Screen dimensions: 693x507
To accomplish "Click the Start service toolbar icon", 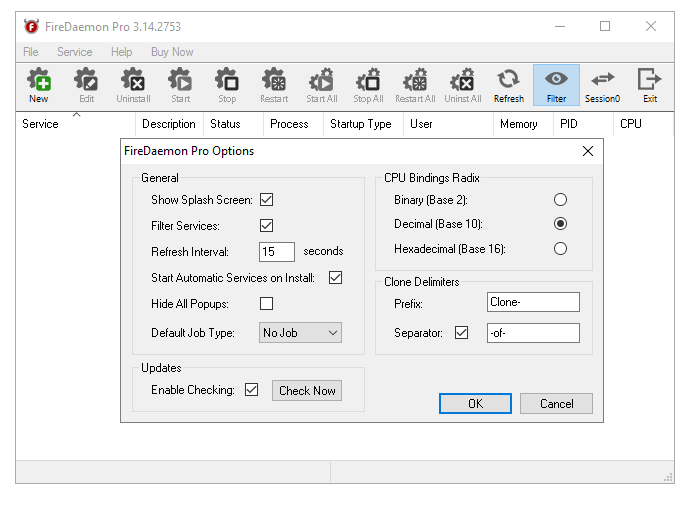I will coord(180,85).
